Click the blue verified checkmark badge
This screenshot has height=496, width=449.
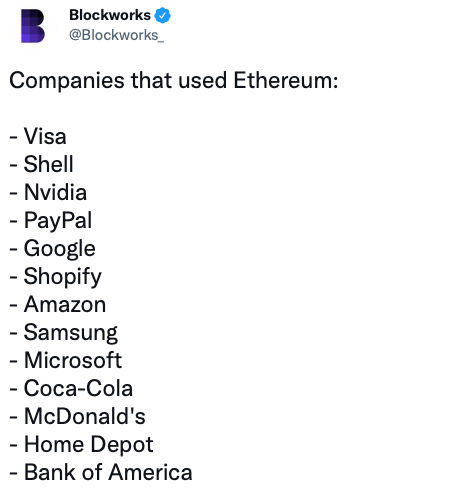(163, 15)
